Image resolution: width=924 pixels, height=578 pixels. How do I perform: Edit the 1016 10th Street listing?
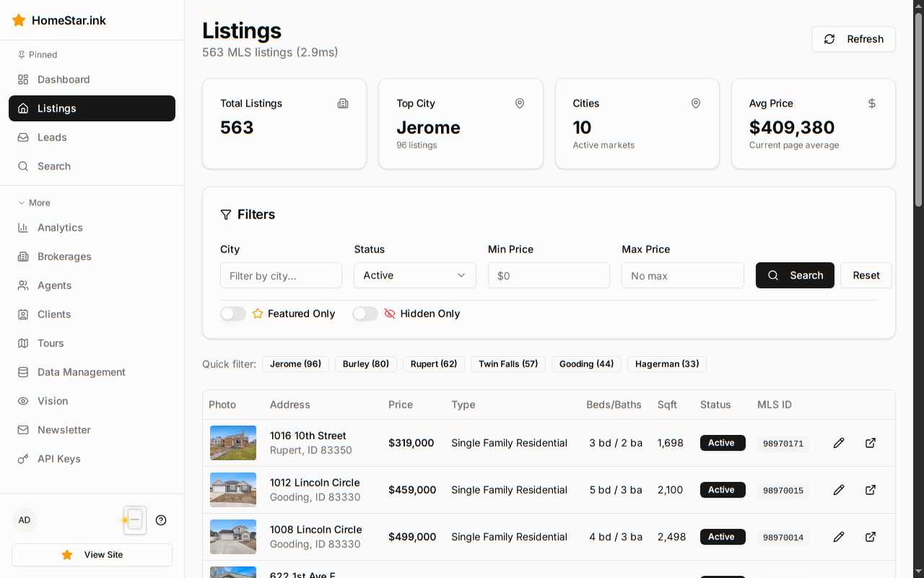tap(839, 443)
